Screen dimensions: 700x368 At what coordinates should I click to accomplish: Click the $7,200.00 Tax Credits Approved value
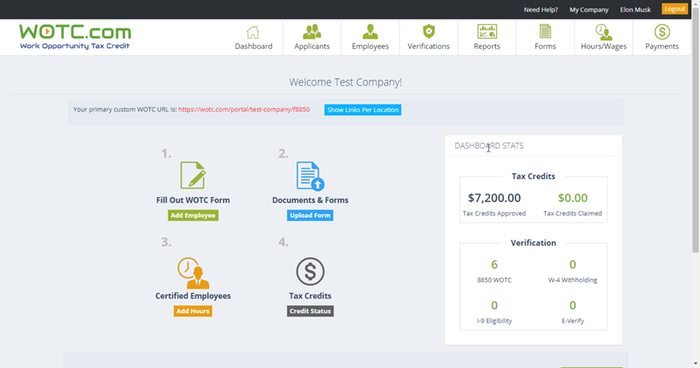coord(494,198)
